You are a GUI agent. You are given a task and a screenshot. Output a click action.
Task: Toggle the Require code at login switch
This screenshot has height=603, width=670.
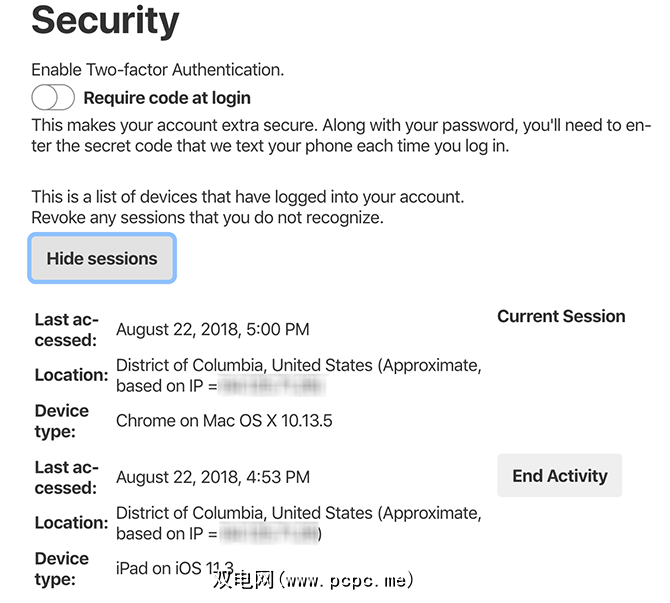[53, 97]
